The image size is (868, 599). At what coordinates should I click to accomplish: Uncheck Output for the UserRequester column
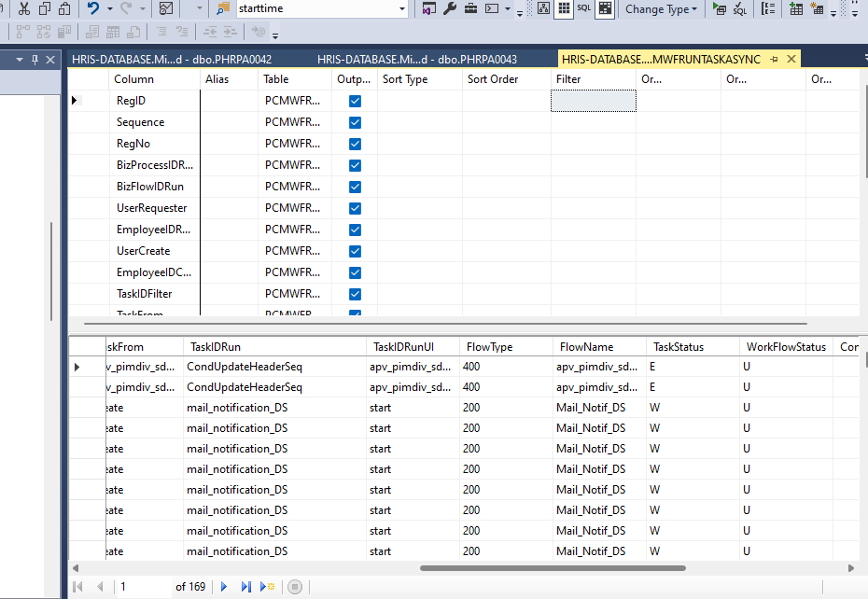click(x=355, y=208)
